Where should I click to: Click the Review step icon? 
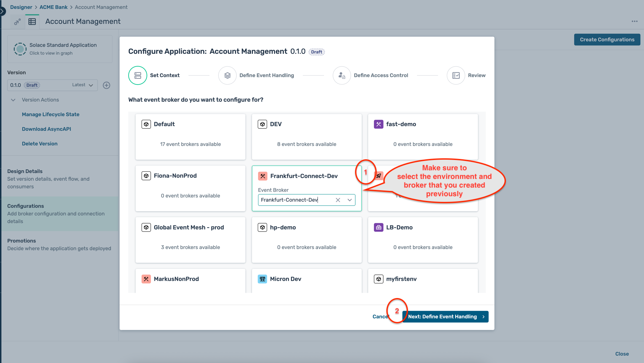pos(456,76)
